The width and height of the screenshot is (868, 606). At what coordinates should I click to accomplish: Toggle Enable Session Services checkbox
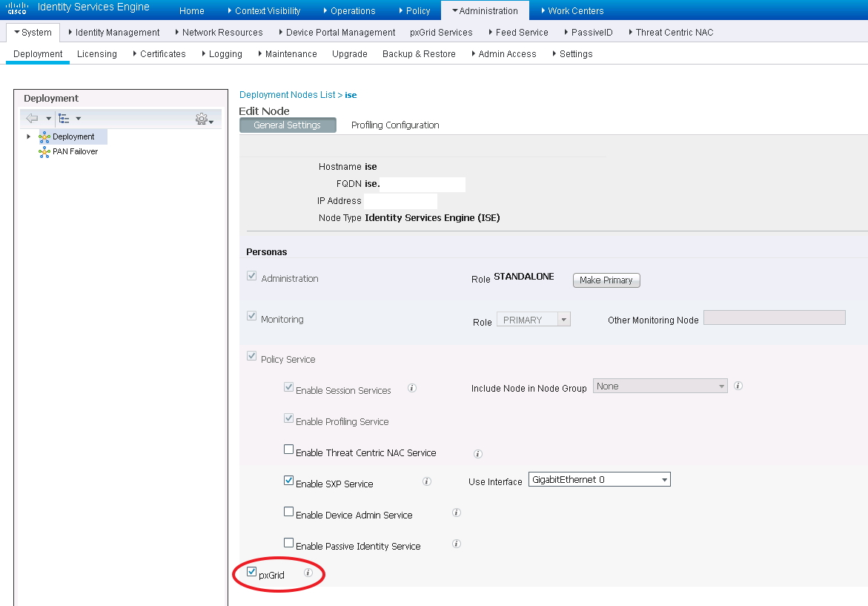click(x=288, y=386)
